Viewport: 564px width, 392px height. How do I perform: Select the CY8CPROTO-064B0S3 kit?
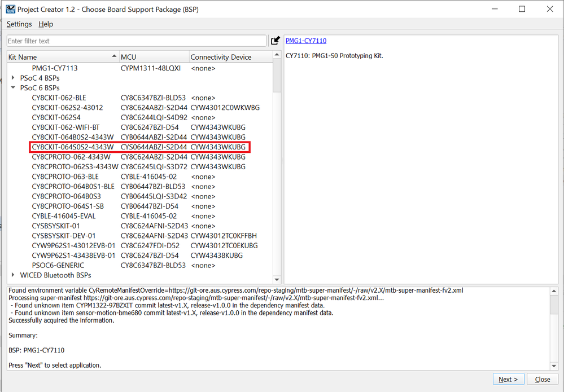(67, 196)
